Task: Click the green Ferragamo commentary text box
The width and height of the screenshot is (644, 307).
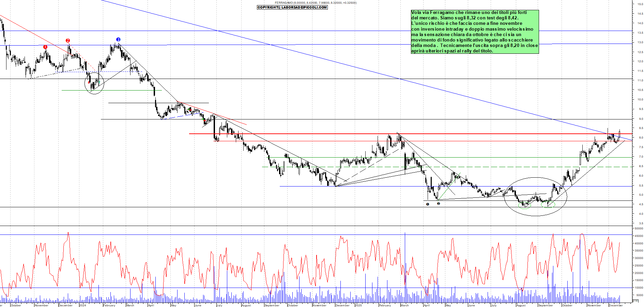Action: pyautogui.click(x=474, y=32)
